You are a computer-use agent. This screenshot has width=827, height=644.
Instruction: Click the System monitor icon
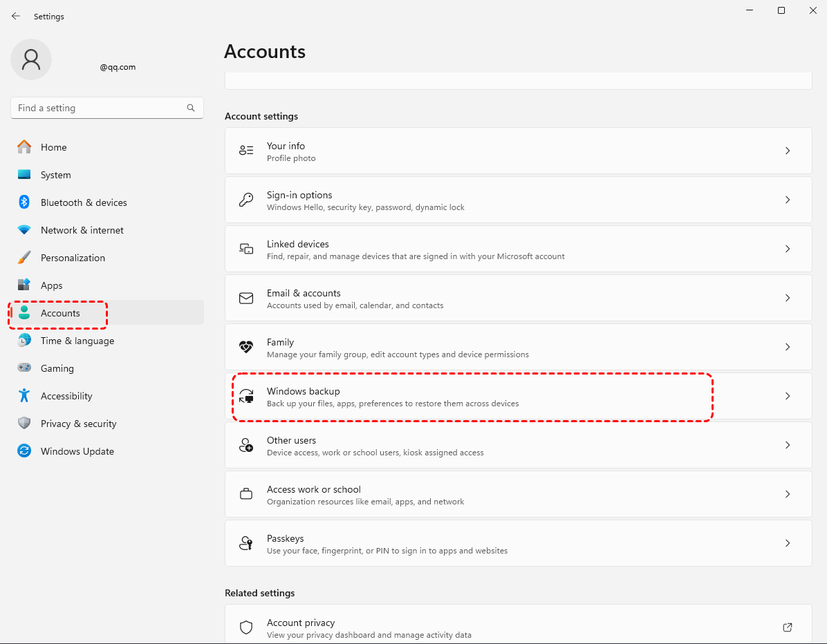[24, 174]
